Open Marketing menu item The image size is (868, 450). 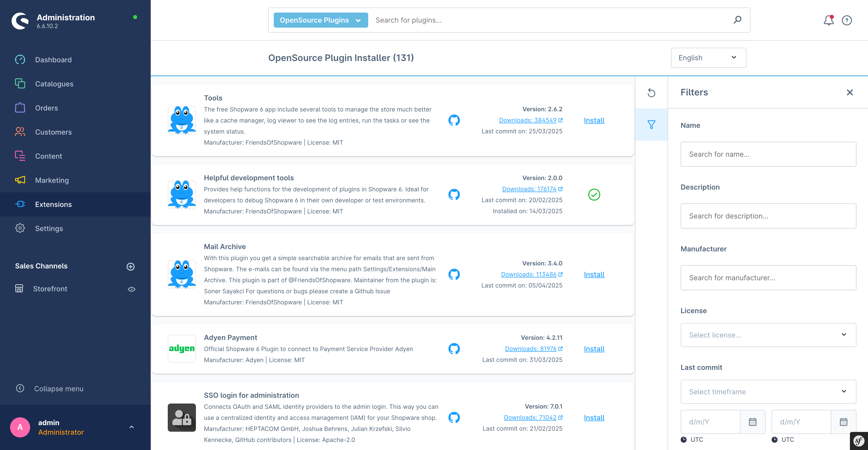(51, 180)
